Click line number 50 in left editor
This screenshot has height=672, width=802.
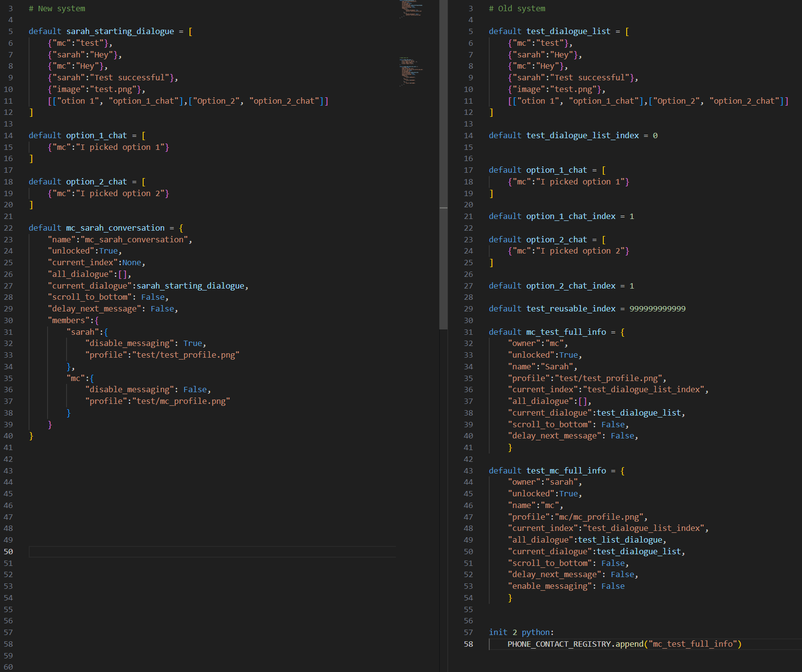pyautogui.click(x=8, y=551)
